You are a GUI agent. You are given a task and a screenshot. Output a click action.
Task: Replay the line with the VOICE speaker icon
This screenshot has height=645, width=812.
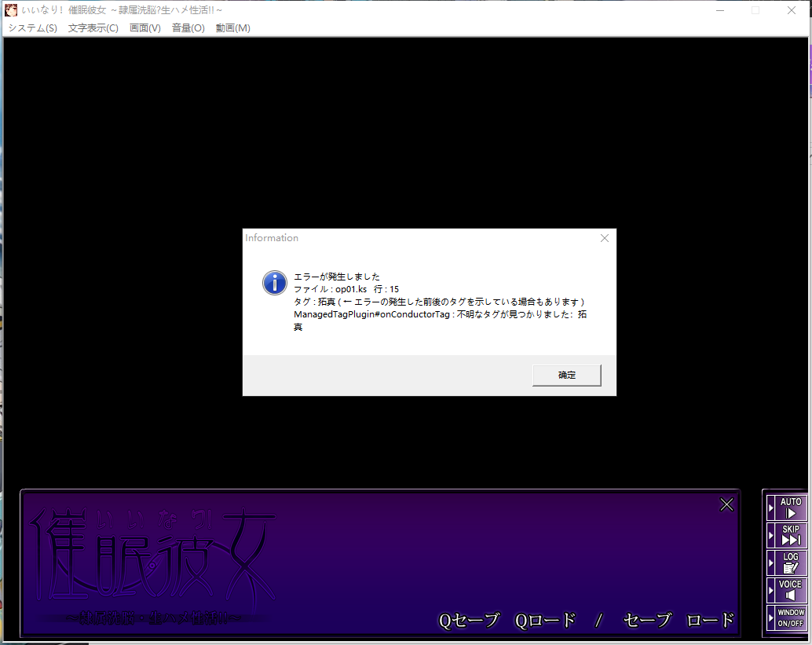tap(791, 590)
